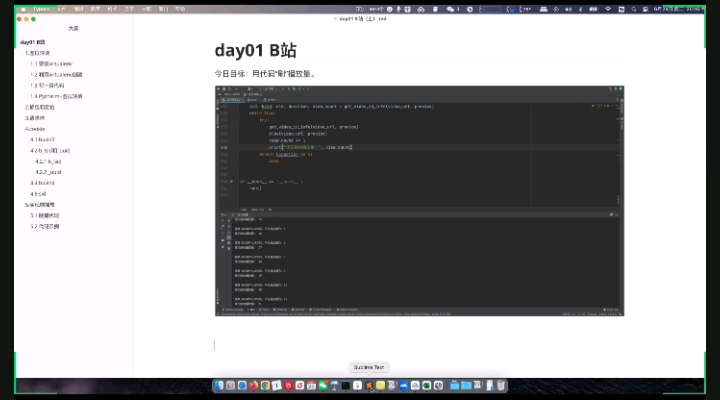Click the volume icon in menu bar
720x400 pixels.
(x=569, y=9)
